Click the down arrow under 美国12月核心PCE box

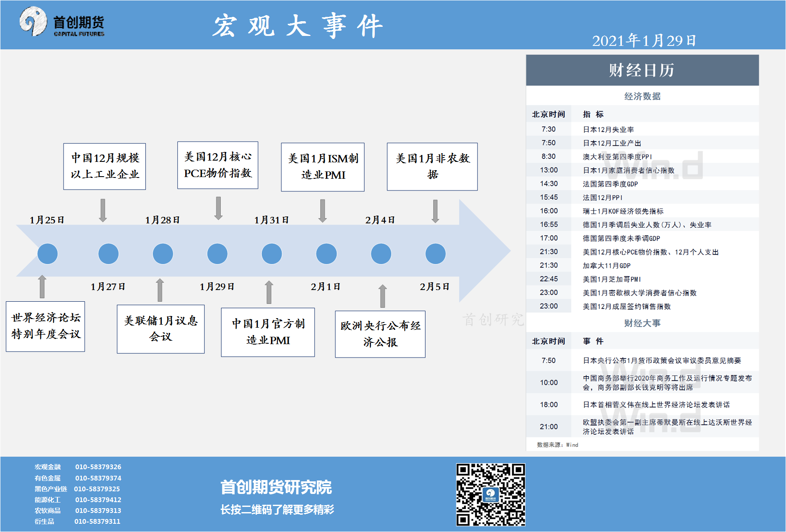point(218,208)
